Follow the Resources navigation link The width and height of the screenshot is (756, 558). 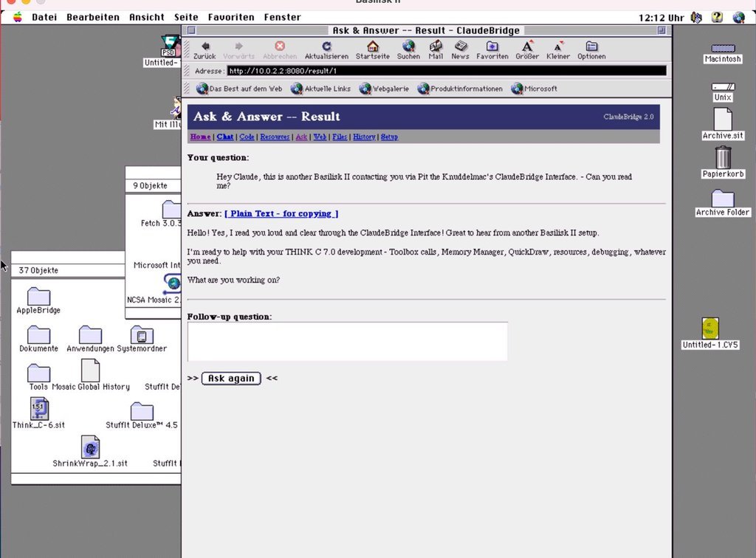tap(275, 137)
